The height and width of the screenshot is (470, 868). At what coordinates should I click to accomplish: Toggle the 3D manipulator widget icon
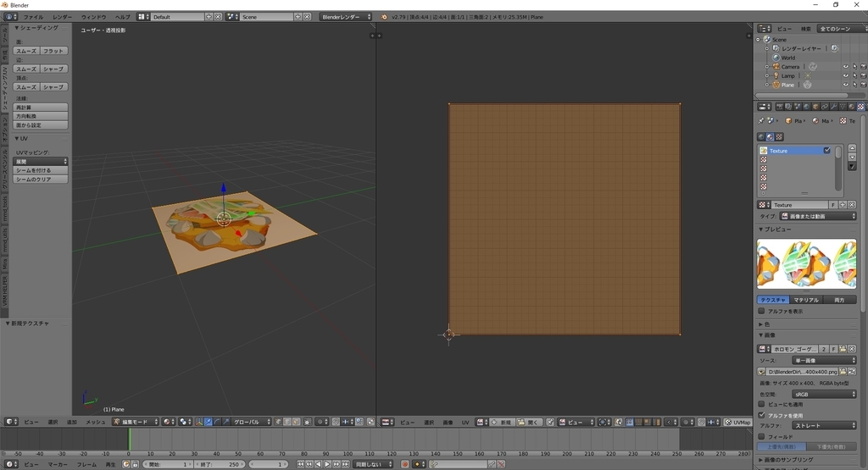click(x=198, y=422)
